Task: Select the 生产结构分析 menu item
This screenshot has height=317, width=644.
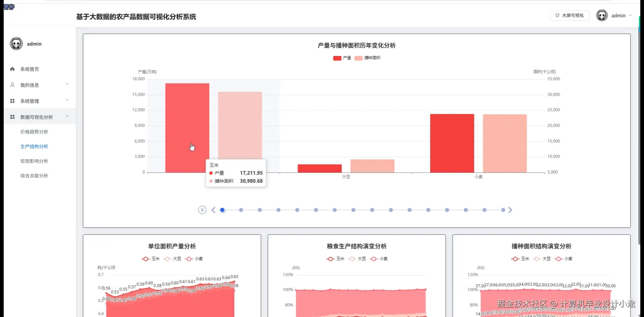Action: [34, 147]
